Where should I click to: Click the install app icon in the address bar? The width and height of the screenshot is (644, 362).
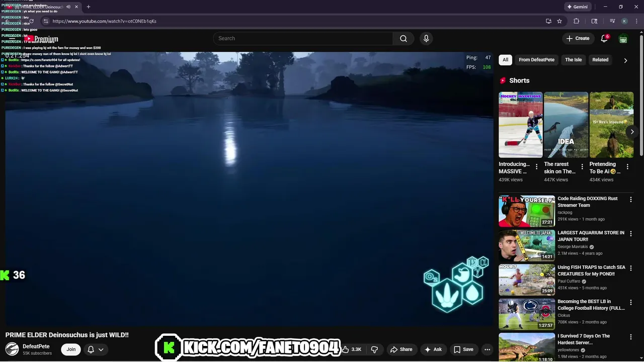click(x=548, y=21)
